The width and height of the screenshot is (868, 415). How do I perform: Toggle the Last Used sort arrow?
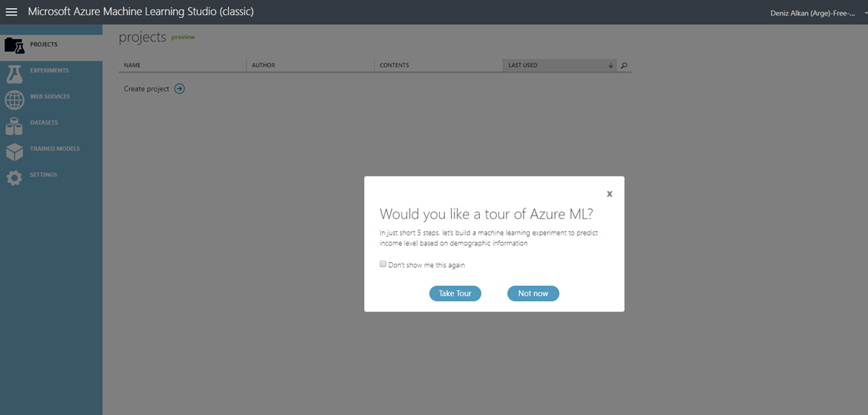click(x=610, y=66)
